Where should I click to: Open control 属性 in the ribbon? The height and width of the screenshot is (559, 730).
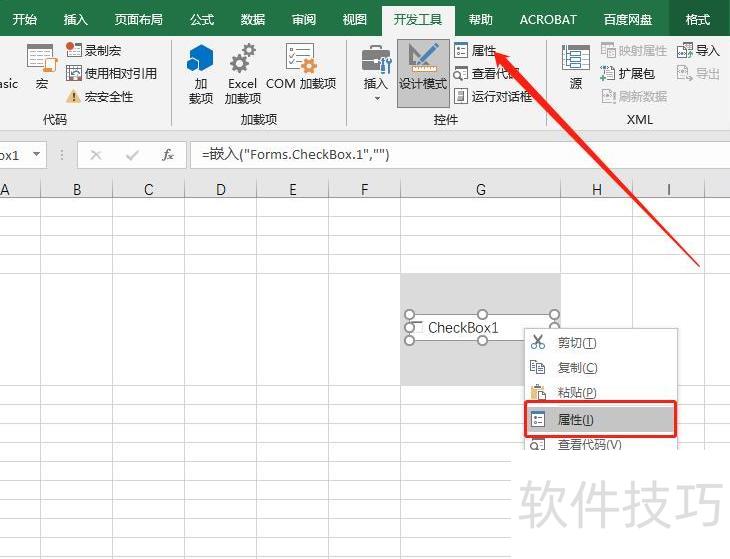point(475,50)
